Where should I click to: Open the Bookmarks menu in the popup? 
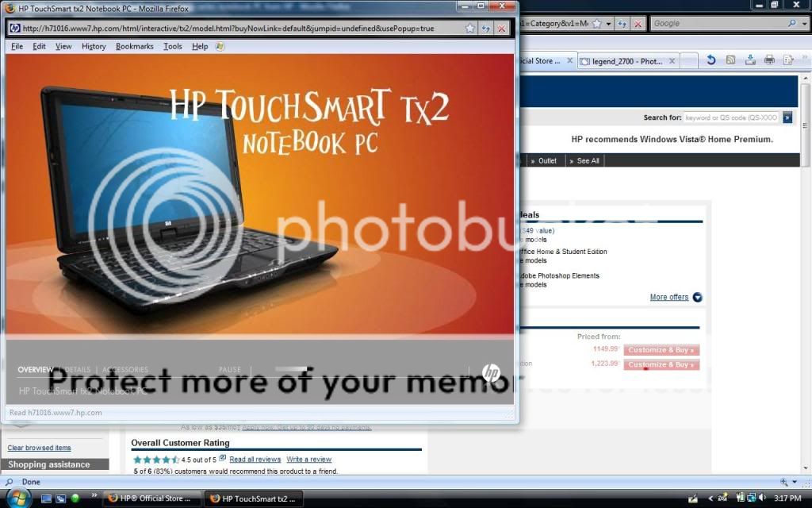pyautogui.click(x=135, y=46)
